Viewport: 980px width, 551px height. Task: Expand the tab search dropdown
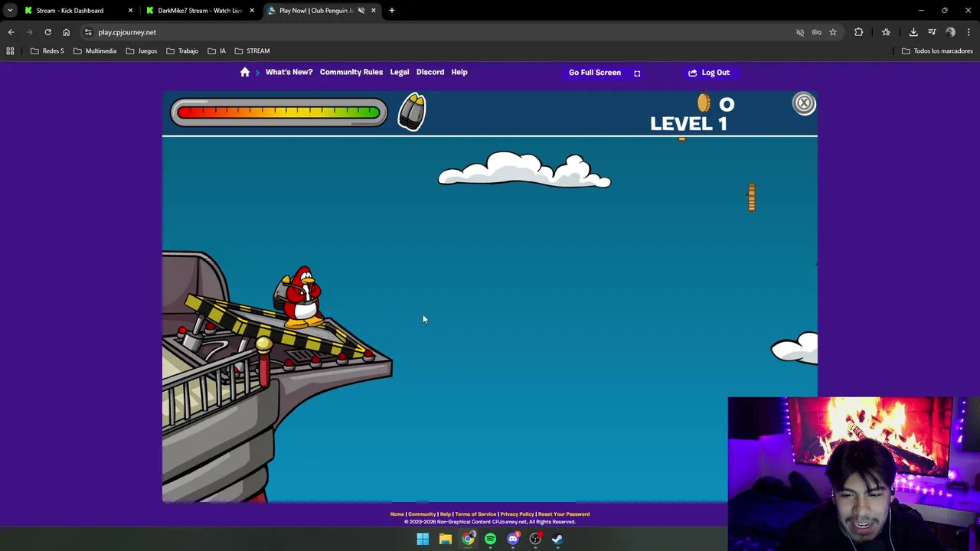10,11
